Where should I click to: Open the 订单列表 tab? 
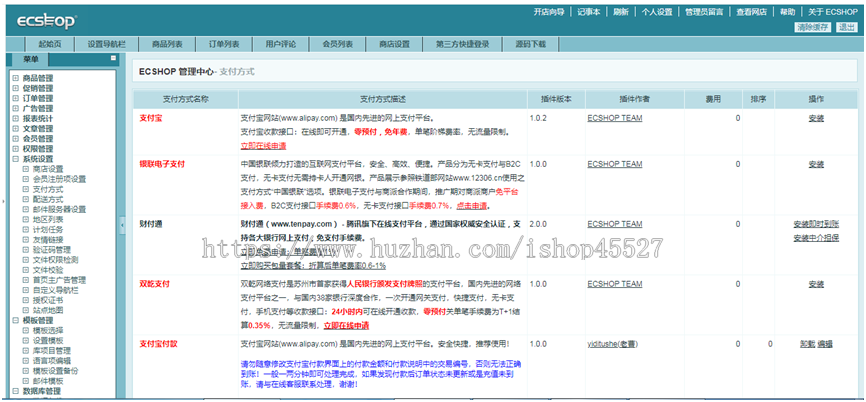(224, 44)
